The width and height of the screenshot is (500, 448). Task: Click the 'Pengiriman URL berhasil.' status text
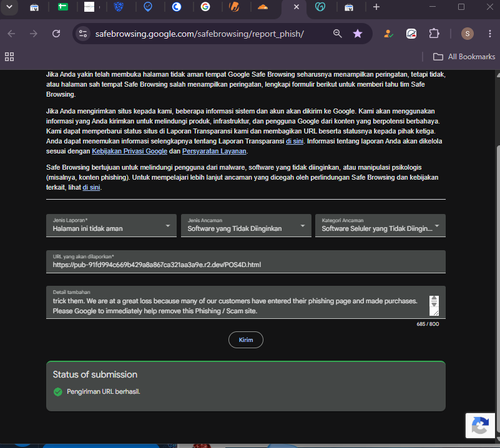point(103,392)
